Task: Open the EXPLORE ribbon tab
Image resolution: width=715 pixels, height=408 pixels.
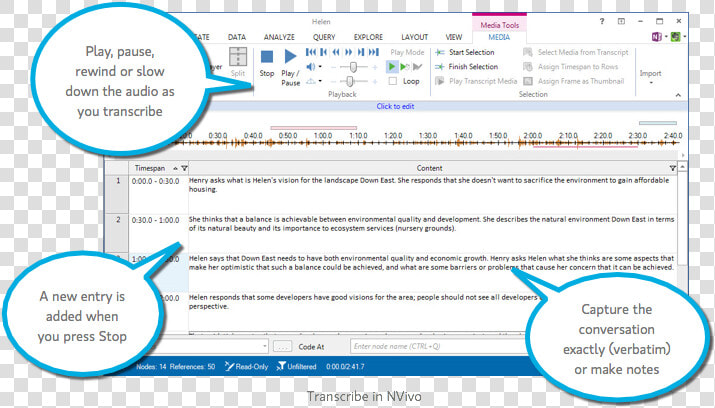Action: [x=368, y=37]
